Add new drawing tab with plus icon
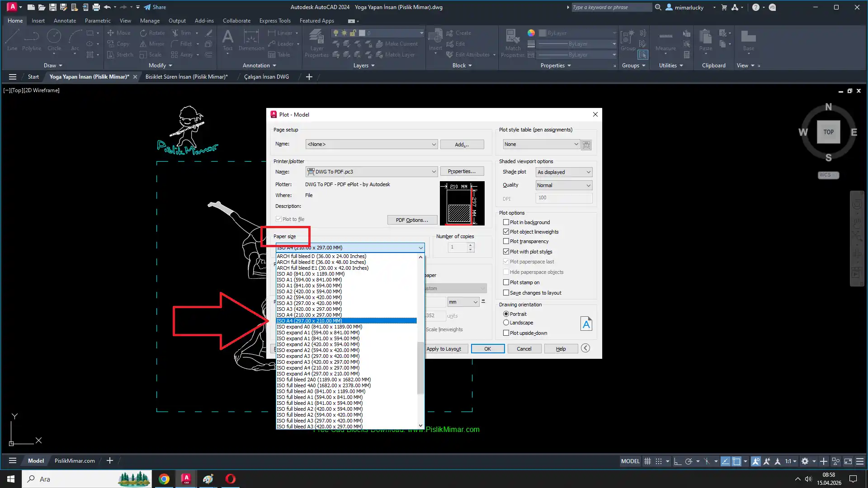The width and height of the screenshot is (868, 488). point(309,77)
